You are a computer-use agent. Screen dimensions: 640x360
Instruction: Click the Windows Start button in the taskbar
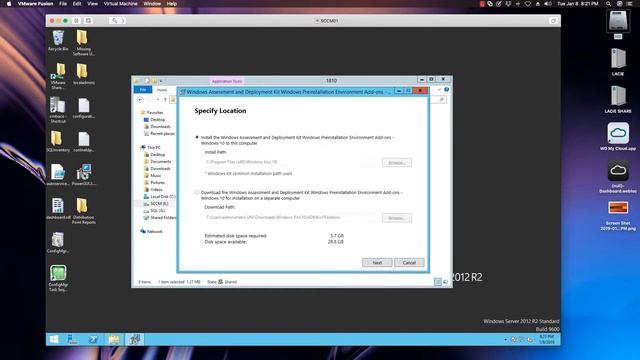(x=54, y=339)
